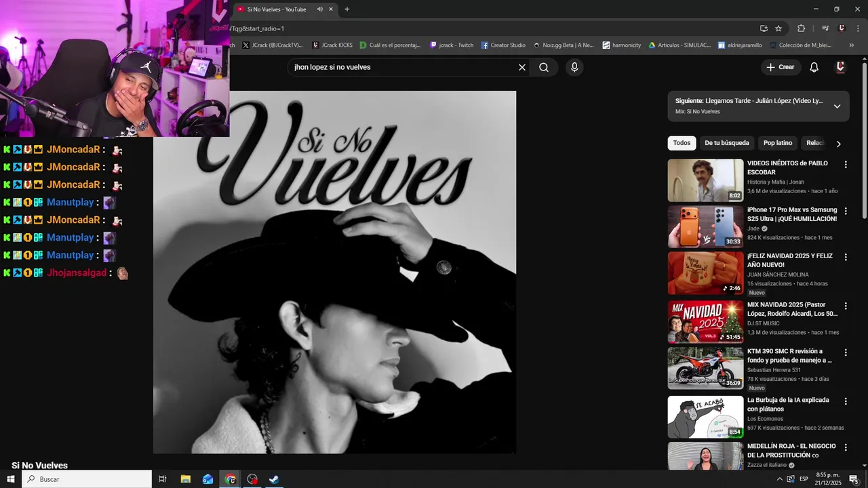Click the channel name 'JUAN SÁNCHEZ MOLINA'
Screen dimensions: 868x488
click(778, 274)
